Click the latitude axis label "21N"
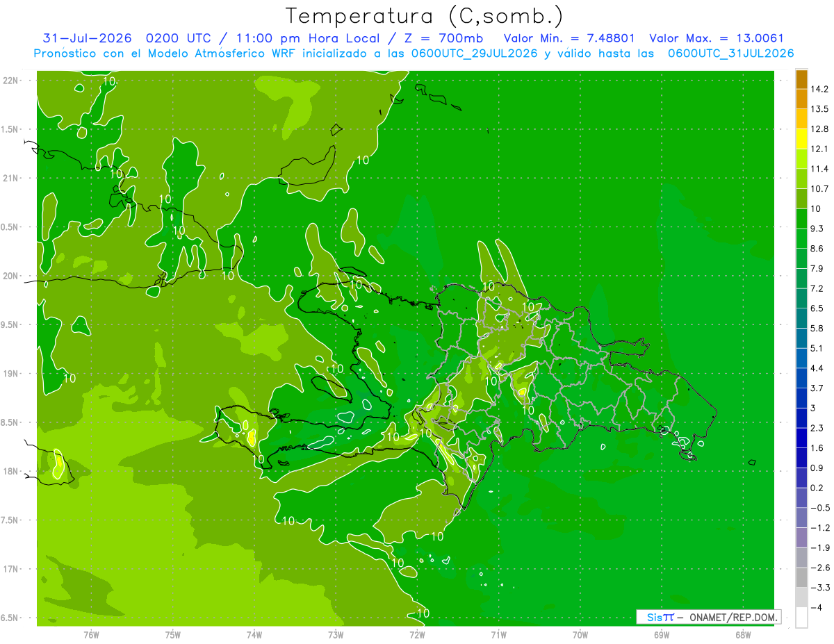834x644 pixels. [x=10, y=179]
